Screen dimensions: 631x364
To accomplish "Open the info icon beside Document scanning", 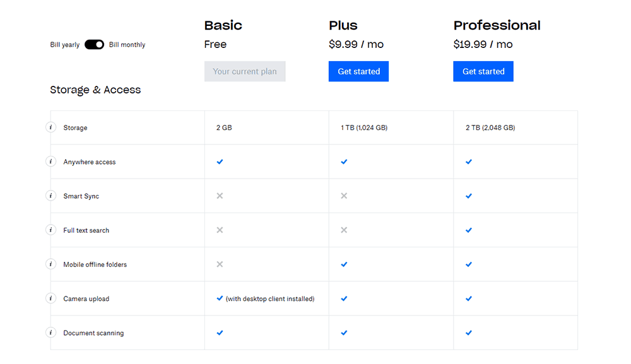I will click(x=50, y=332).
